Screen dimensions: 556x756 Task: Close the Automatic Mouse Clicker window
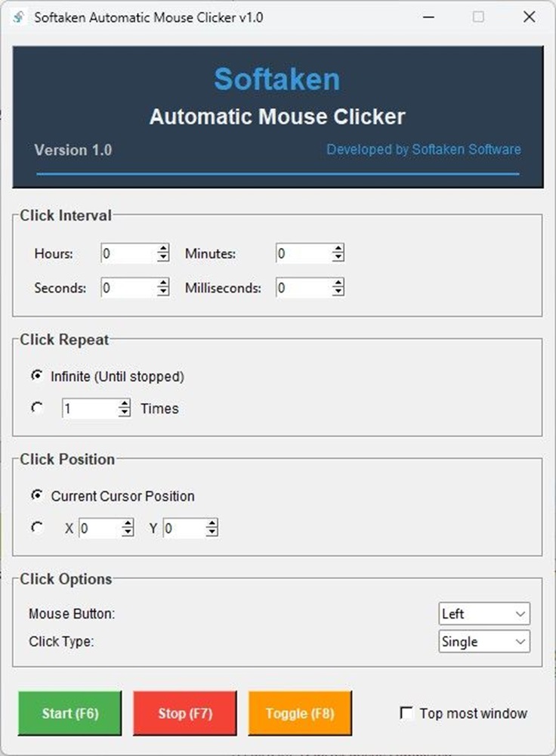point(529,17)
